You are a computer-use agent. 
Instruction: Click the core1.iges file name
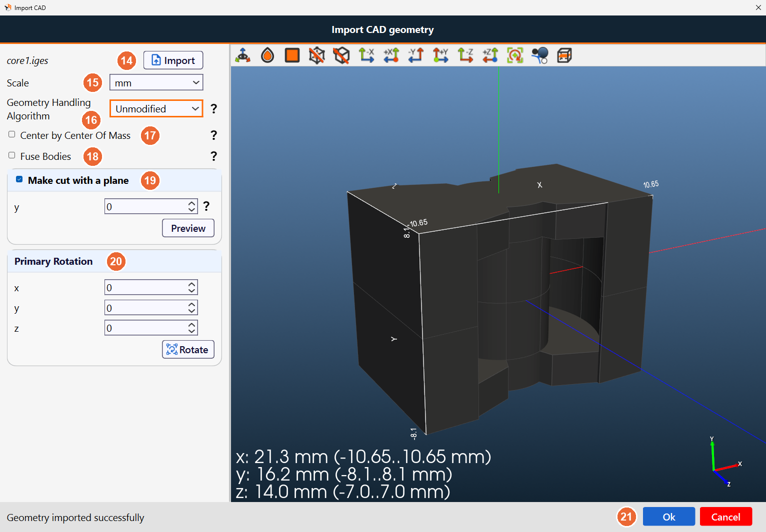[x=27, y=61]
